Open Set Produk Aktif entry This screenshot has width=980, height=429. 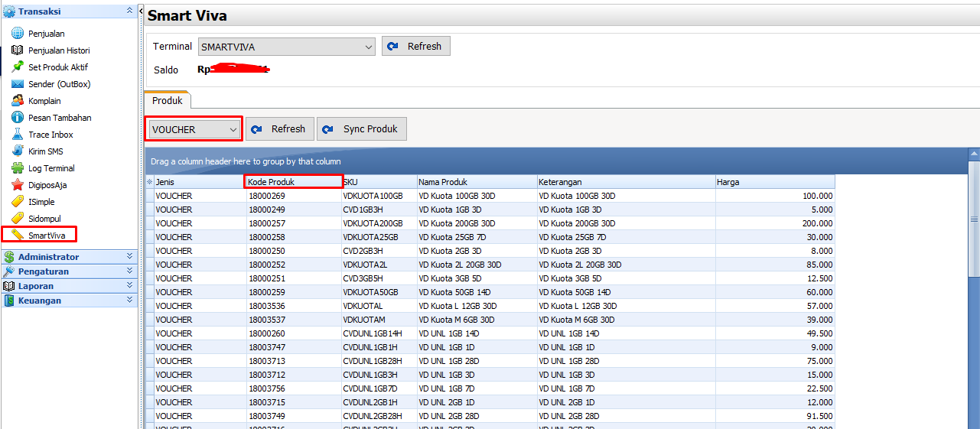coord(58,67)
